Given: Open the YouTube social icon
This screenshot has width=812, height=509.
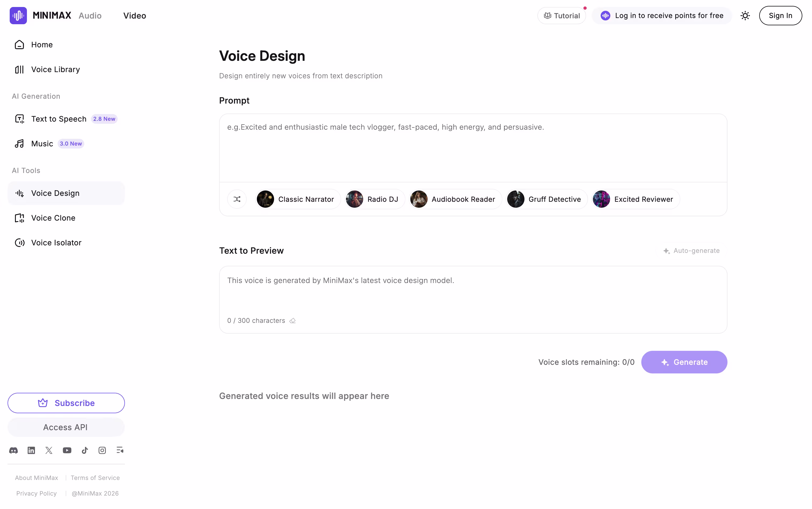Looking at the screenshot, I should tap(67, 450).
